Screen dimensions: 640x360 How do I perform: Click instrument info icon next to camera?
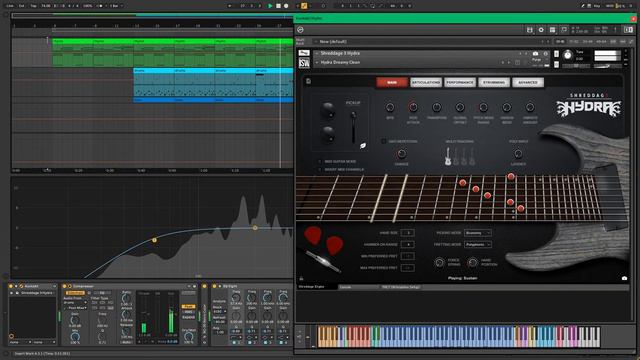pos(545,53)
